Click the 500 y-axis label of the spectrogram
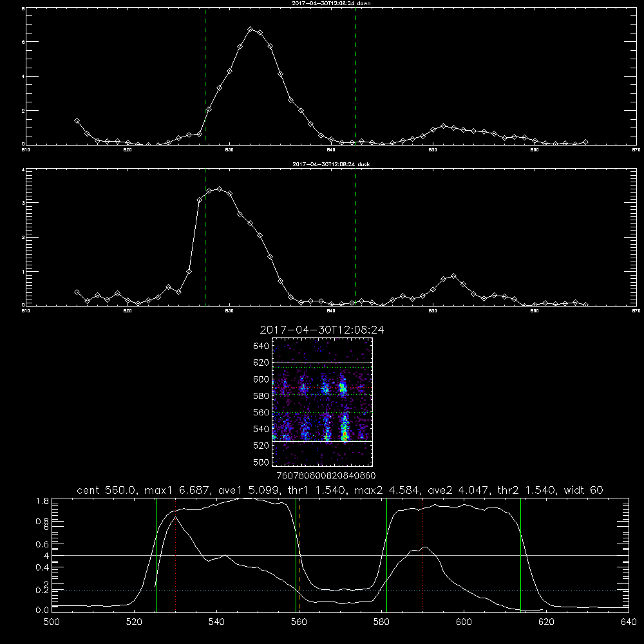Image resolution: width=644 pixels, height=644 pixels. [x=261, y=462]
